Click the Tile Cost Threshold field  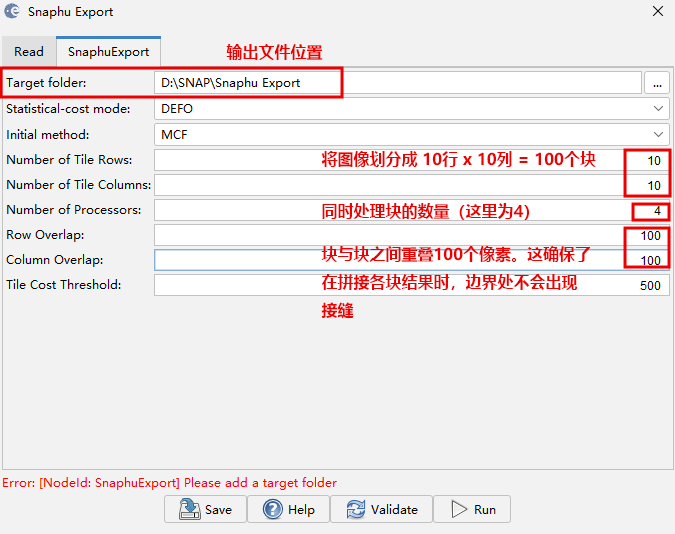point(412,285)
